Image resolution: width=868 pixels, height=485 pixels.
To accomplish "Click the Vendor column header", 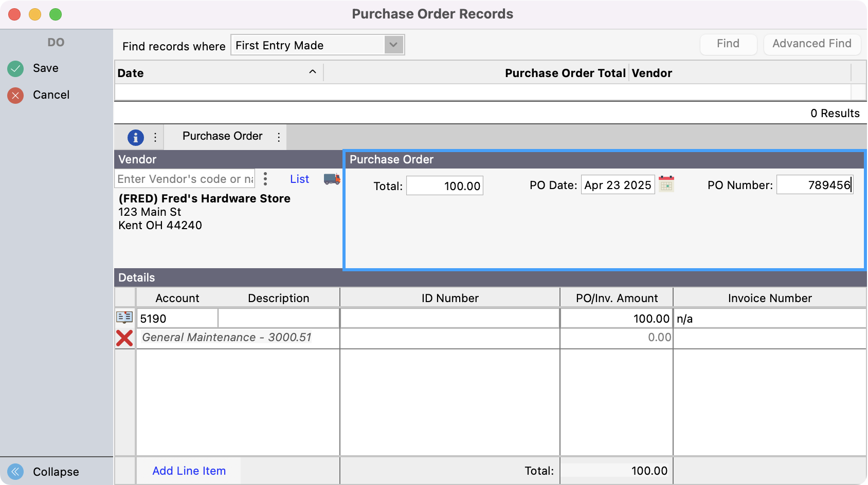I will (652, 73).
